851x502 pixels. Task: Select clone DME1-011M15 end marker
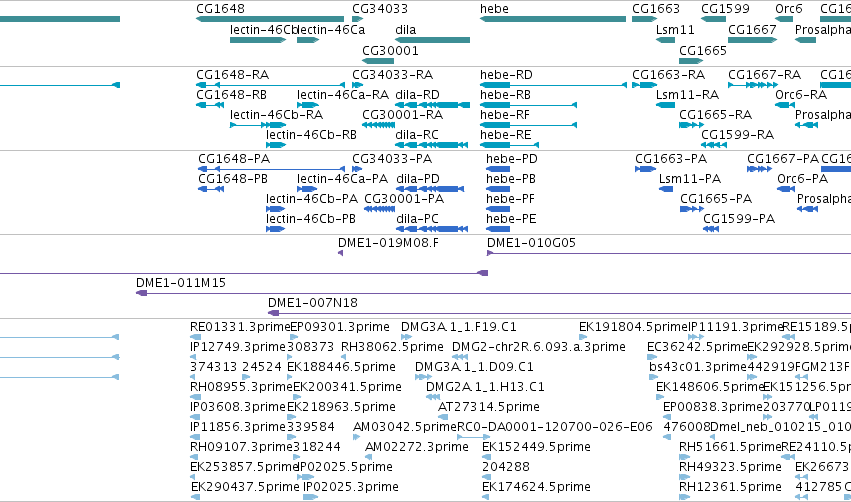pyautogui.click(x=142, y=293)
